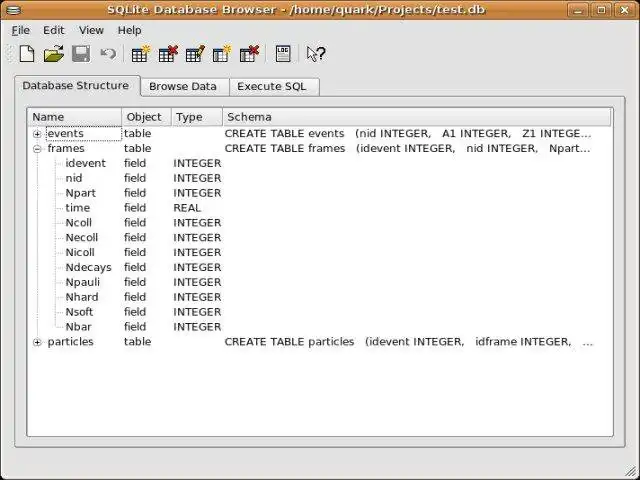Screen dimensions: 640x480
Task: Close the SQLite Database Browser window
Action: tap(624, 10)
